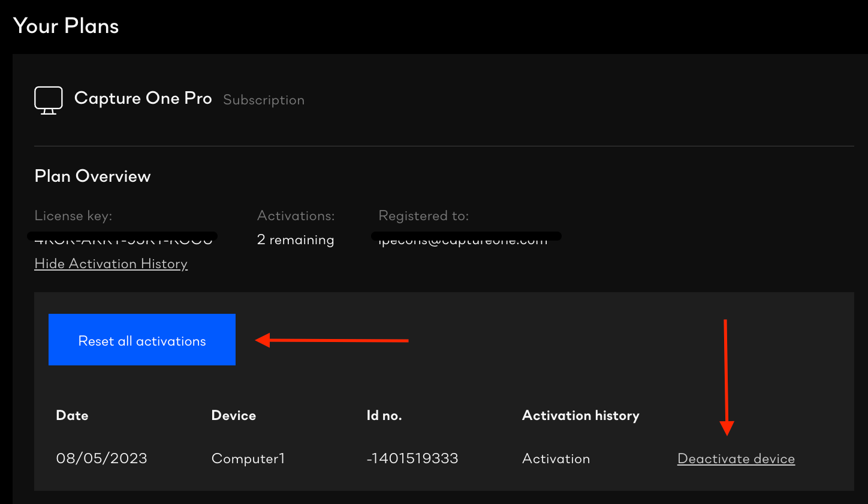Viewport: 868px width, 504px height.
Task: Click the 2 remaining activations count
Action: tap(296, 239)
